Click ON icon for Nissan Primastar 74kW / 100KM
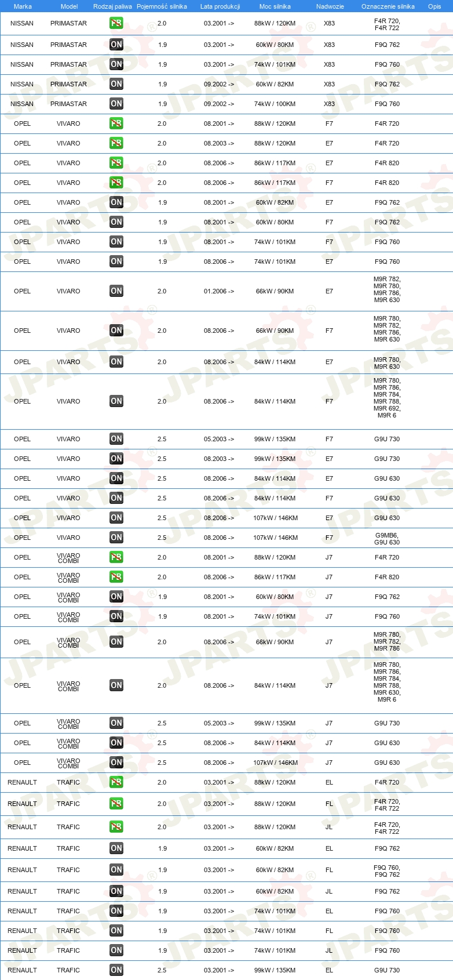453x980 pixels. point(116,104)
